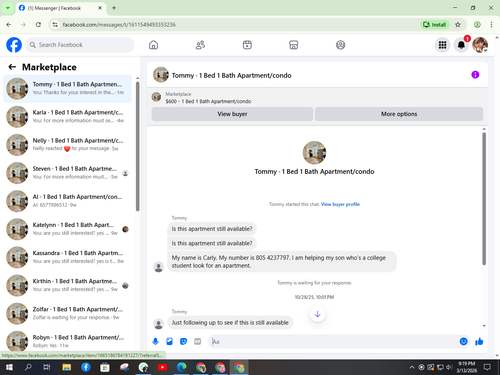Show hidden system tray icons
The image size is (500, 375).
[412, 367]
